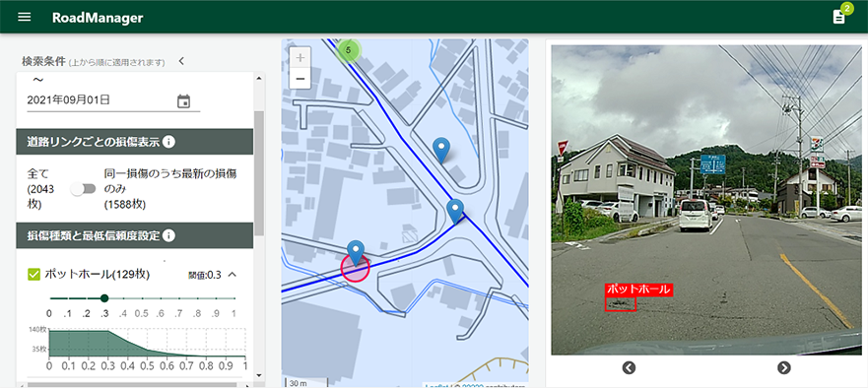Click the 同一損傷のうち最新の損傷のみ label
This screenshot has width=868, height=388.
[x=170, y=189]
